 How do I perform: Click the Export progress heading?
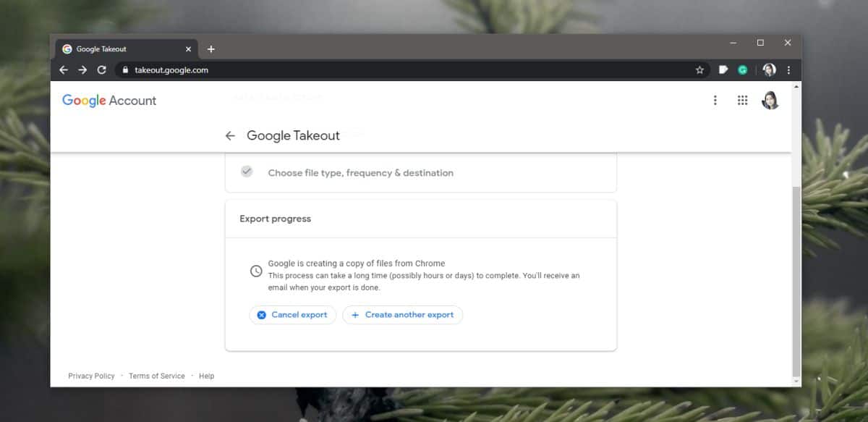[x=275, y=219]
